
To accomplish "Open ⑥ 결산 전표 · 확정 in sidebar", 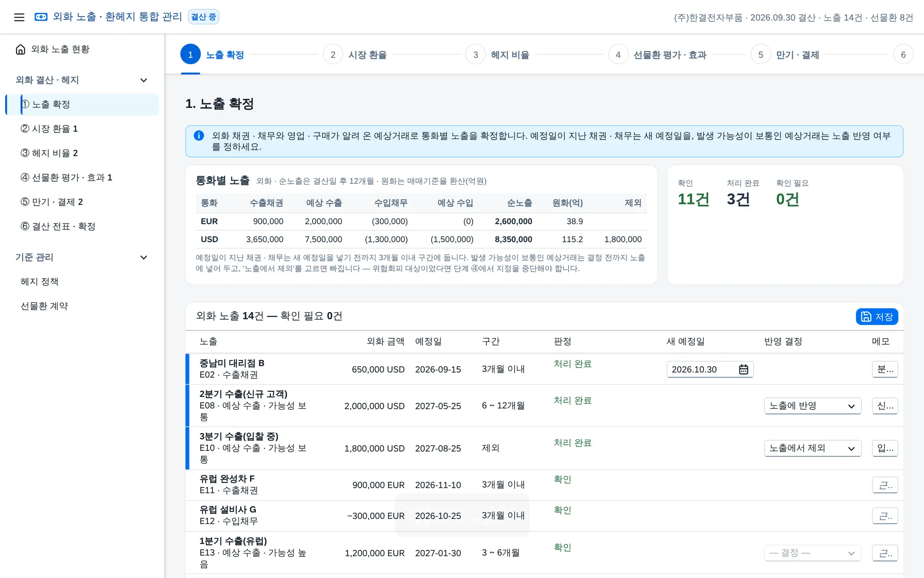I will tap(82, 226).
